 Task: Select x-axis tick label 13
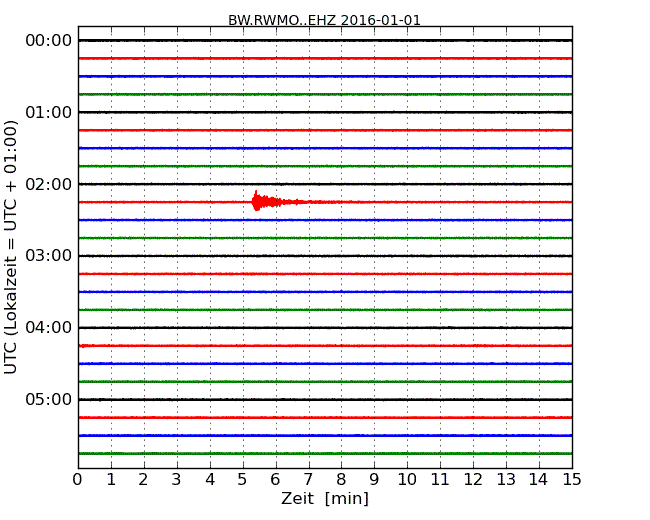(x=506, y=480)
